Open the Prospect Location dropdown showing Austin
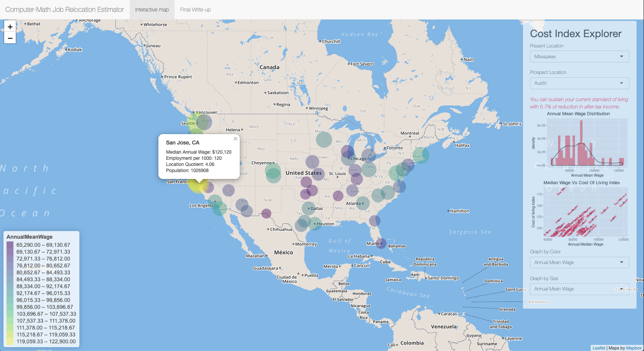Viewport: 644px width, 351px height. [x=579, y=83]
